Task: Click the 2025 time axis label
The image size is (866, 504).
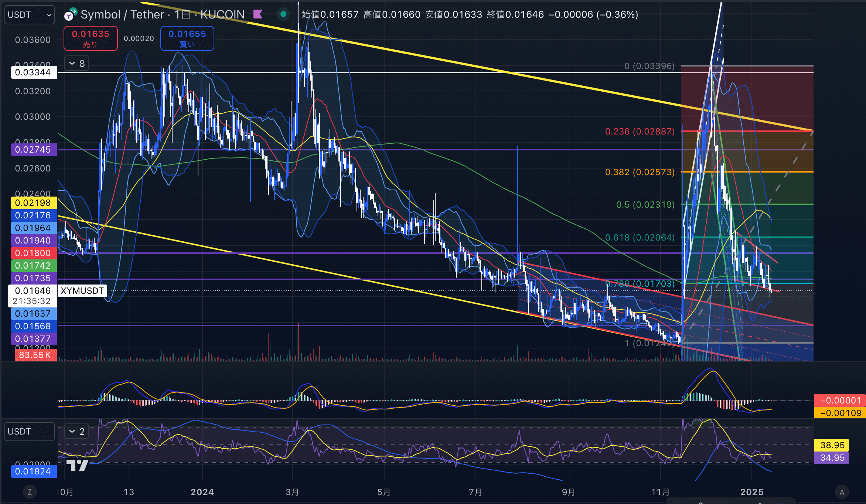Action: coord(752,492)
